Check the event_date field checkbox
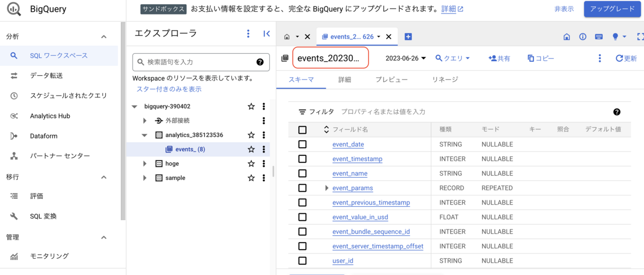The height and width of the screenshot is (275, 644). [302, 144]
